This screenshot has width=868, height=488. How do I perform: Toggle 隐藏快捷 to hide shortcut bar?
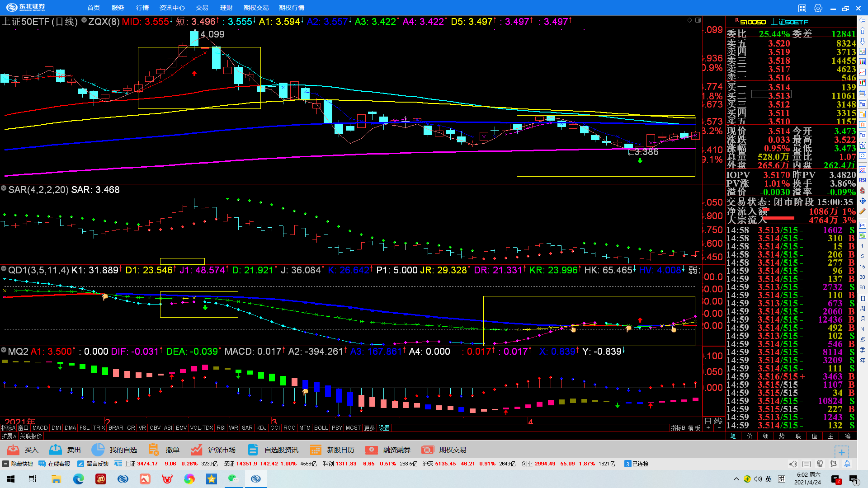click(18, 464)
